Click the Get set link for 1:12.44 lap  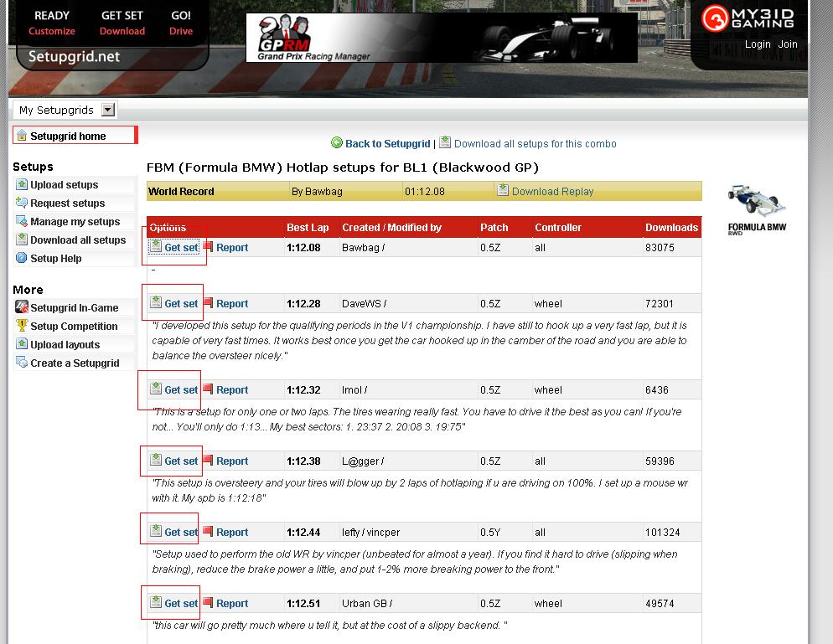[181, 532]
